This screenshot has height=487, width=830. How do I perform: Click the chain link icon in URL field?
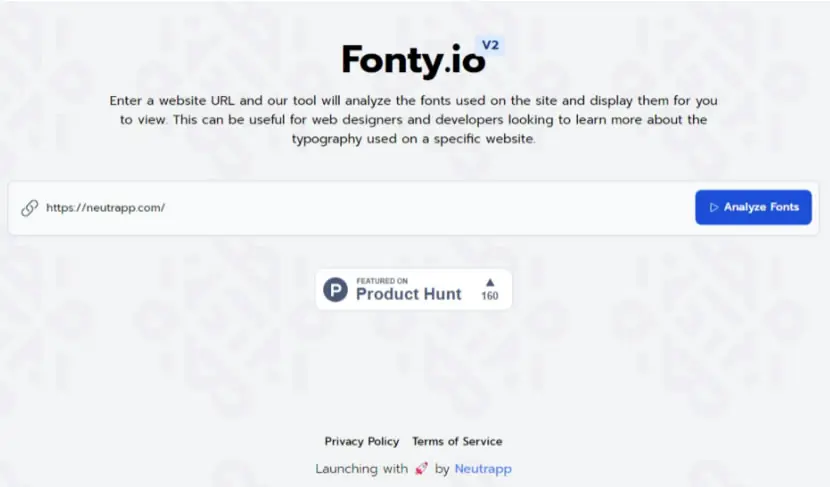pyautogui.click(x=30, y=208)
